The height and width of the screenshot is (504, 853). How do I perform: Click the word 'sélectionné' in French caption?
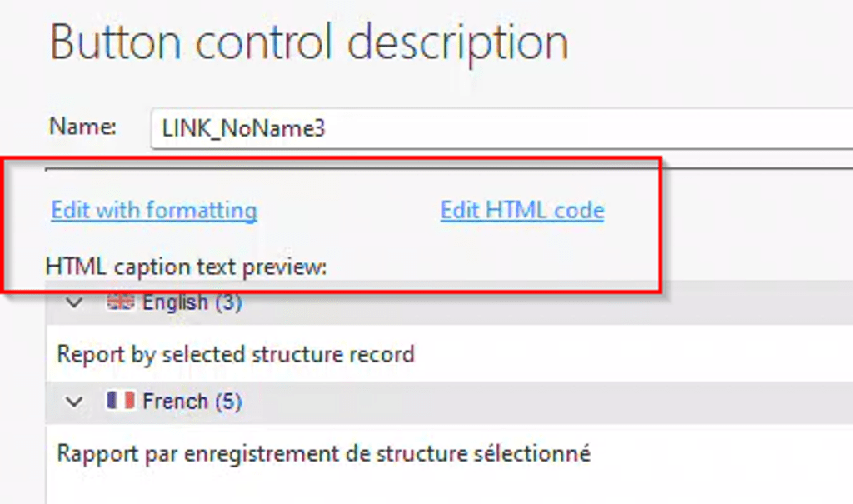pyautogui.click(x=540, y=454)
